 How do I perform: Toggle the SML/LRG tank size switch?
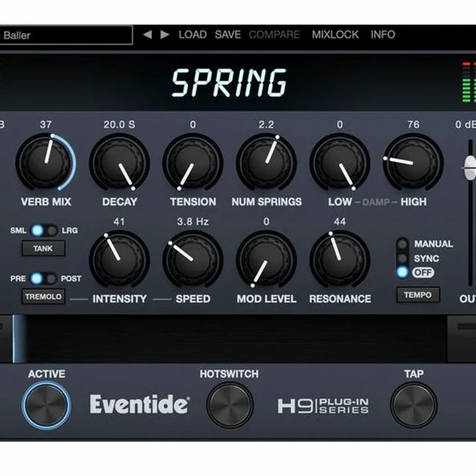click(44, 231)
